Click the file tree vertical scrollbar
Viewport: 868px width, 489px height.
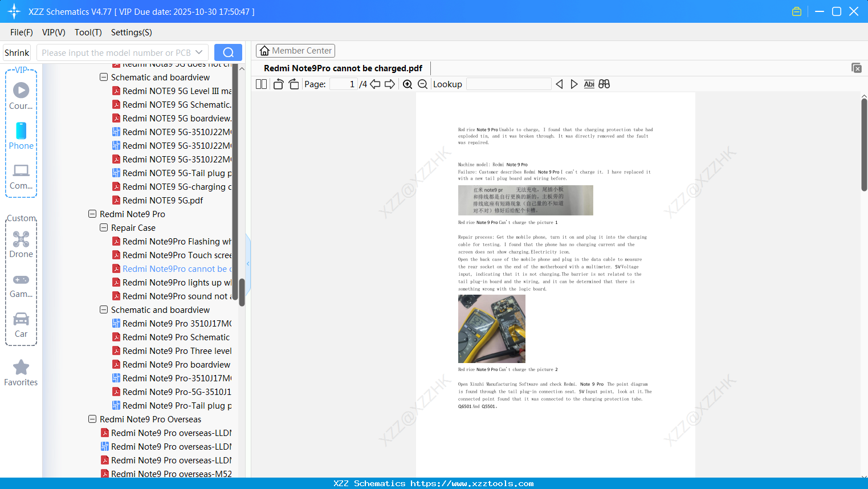242,292
